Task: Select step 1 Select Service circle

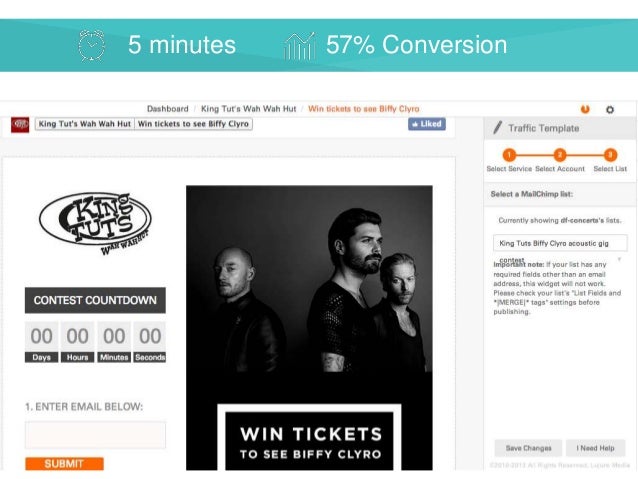Action: pos(509,155)
